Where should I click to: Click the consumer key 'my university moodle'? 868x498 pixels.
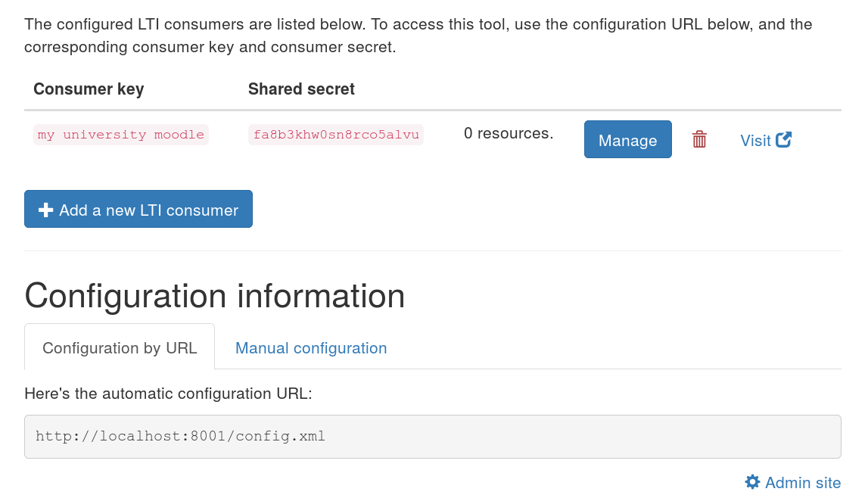pos(120,135)
